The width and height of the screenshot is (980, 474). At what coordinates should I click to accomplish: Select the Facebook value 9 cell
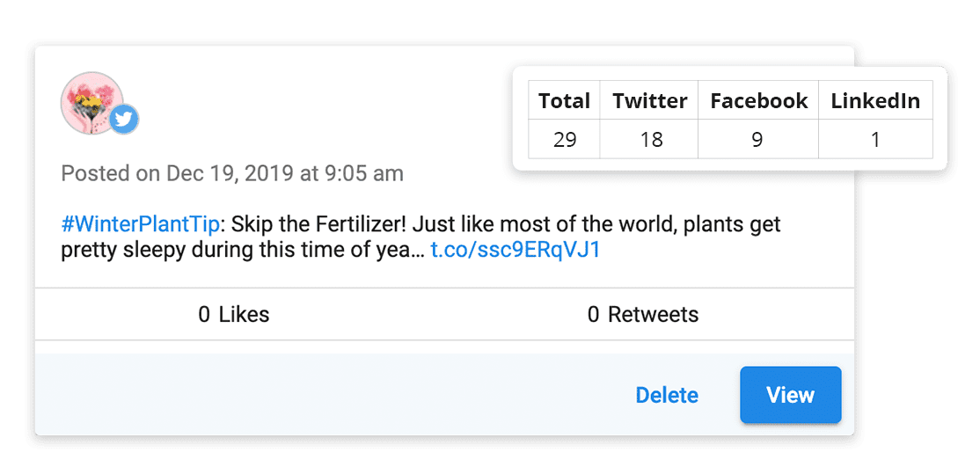tap(758, 139)
